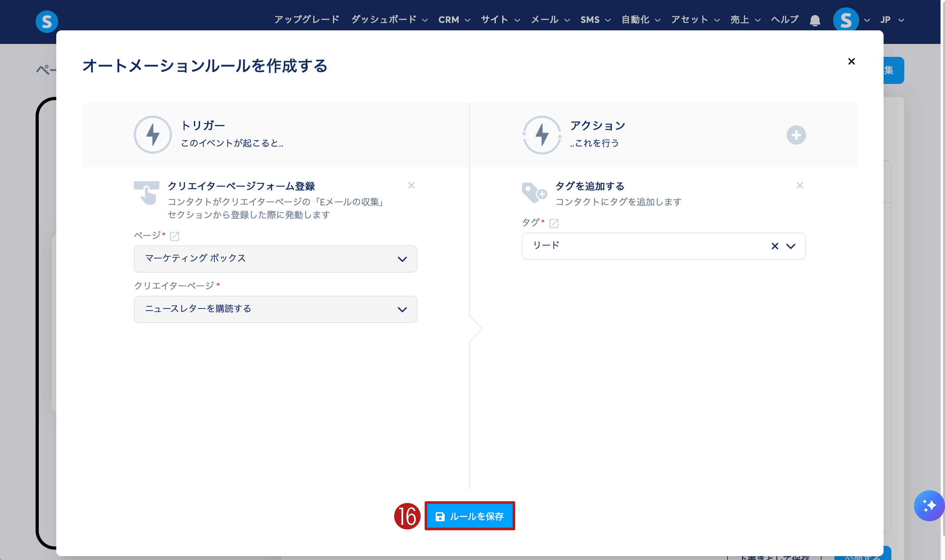Open the CRM menu
This screenshot has height=560, width=945.
point(454,20)
